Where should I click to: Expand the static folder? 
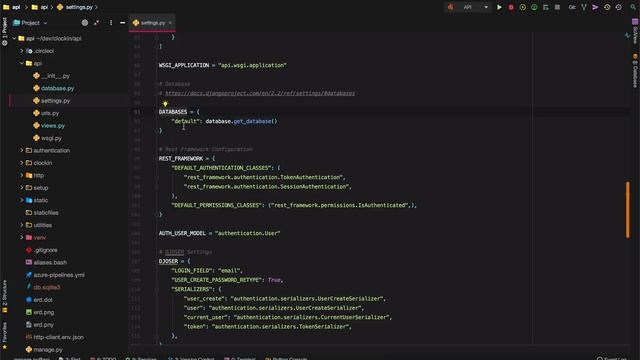[22, 200]
